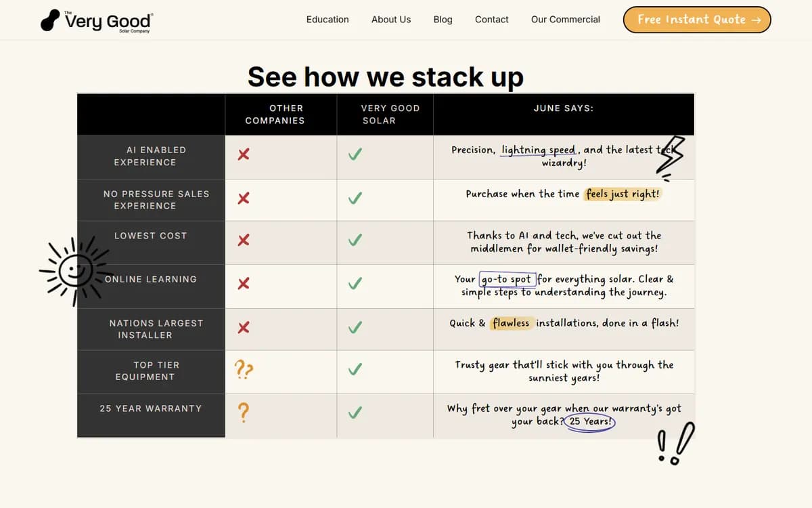The image size is (812, 508).
Task: Click the red X in the No Pressure Sales row
Action: pos(244,198)
